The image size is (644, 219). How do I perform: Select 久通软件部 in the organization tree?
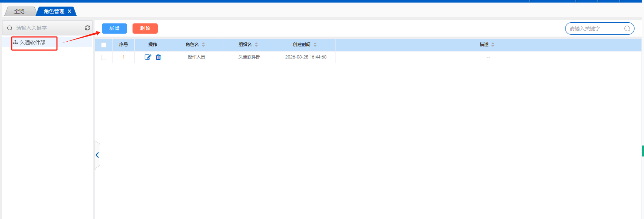click(32, 42)
